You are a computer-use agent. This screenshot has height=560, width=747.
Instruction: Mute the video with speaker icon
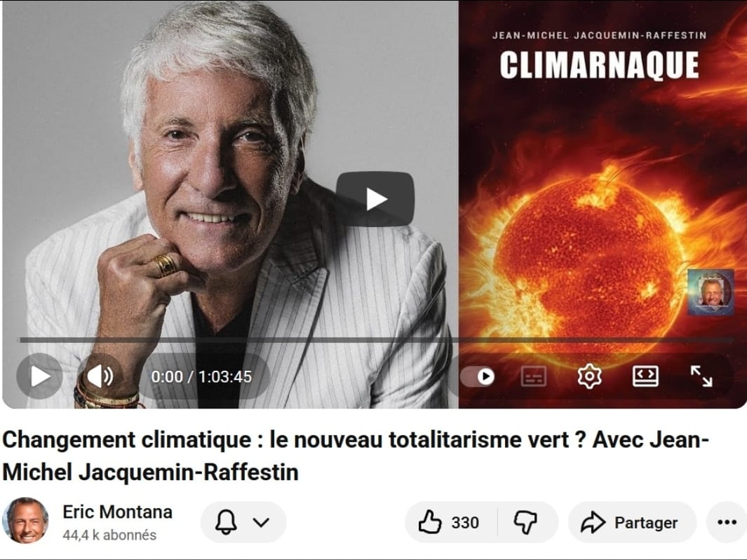click(100, 376)
